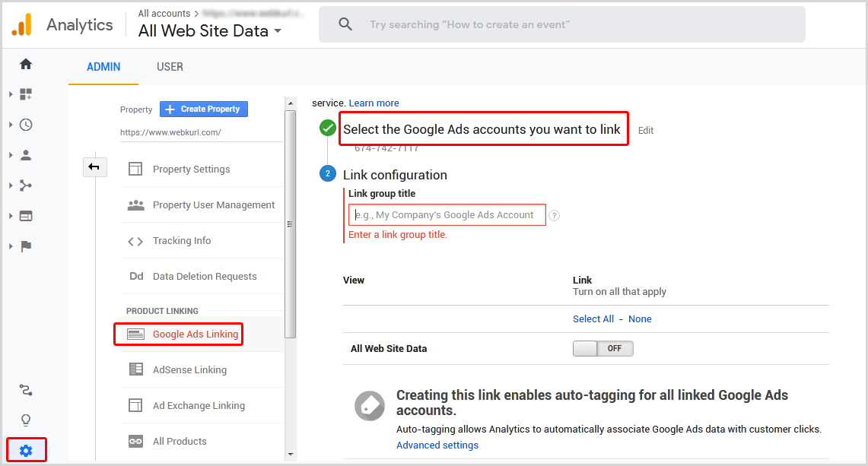Image resolution: width=868 pixels, height=466 pixels.
Task: Go to Home via house icon
Action: [25, 64]
